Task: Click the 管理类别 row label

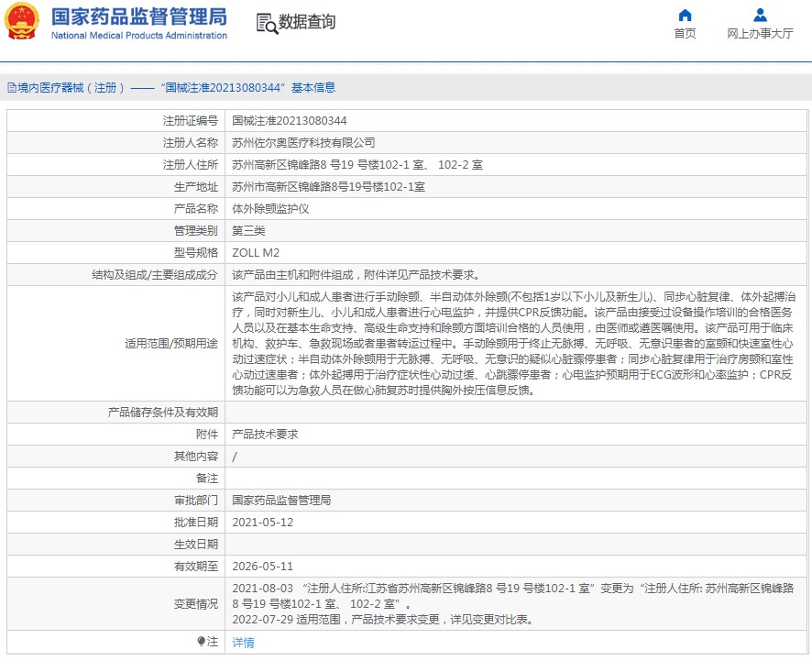Action: click(196, 230)
